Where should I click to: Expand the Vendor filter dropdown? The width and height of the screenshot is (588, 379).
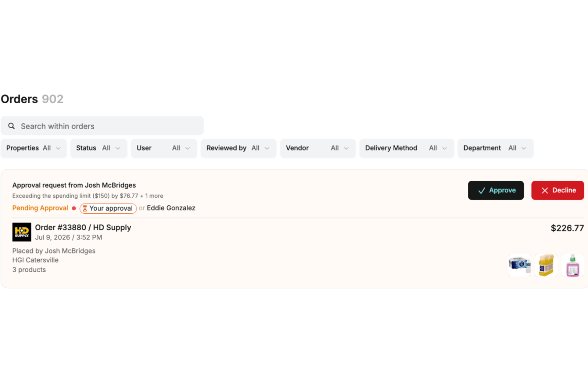(x=318, y=148)
